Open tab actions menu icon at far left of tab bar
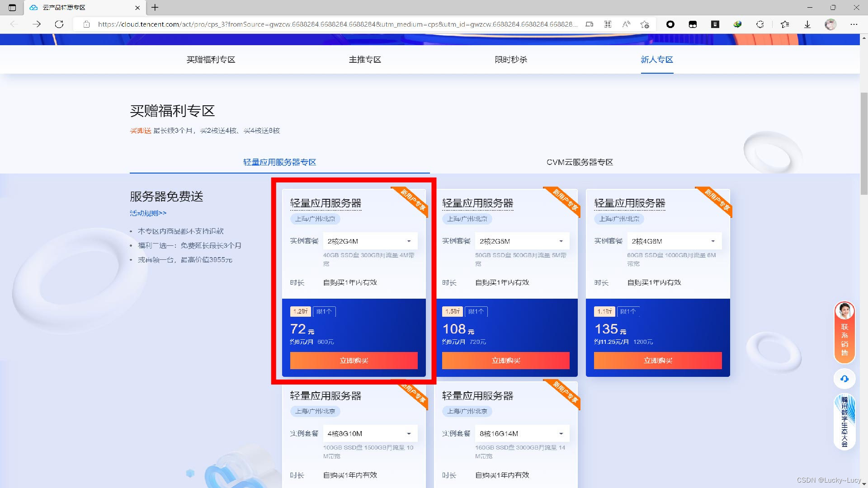Screen dimensions: 868x488 point(12,7)
